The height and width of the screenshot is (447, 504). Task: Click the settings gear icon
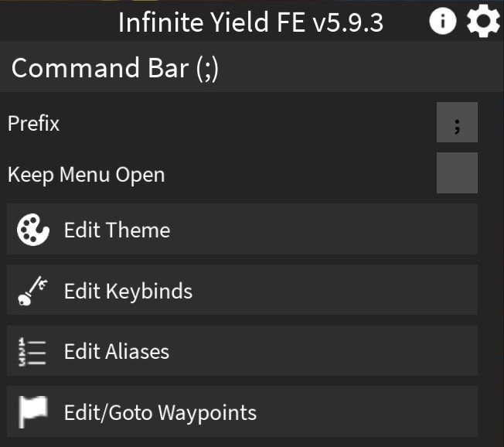coord(483,22)
